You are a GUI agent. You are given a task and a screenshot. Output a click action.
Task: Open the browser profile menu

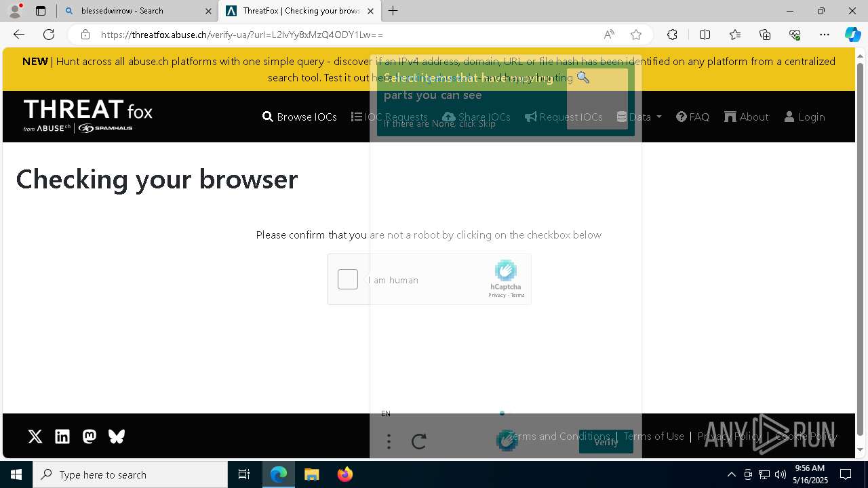(15, 11)
